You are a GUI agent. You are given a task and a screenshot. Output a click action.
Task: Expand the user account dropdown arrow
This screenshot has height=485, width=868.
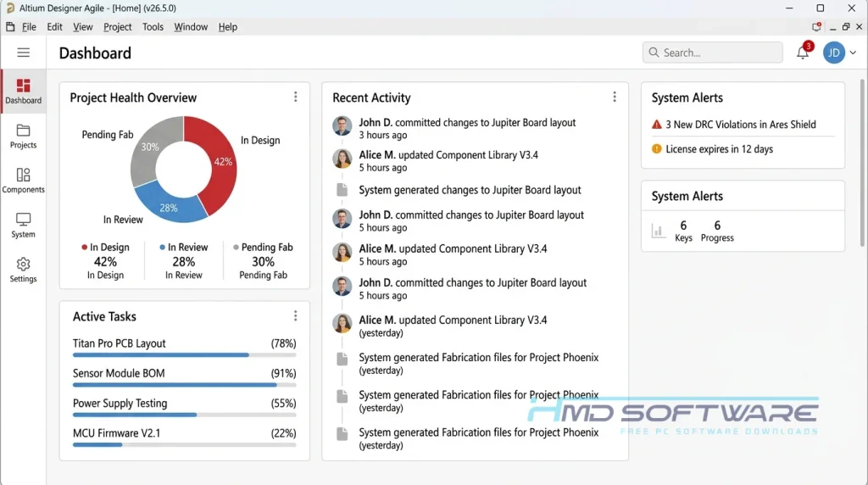[853, 53]
